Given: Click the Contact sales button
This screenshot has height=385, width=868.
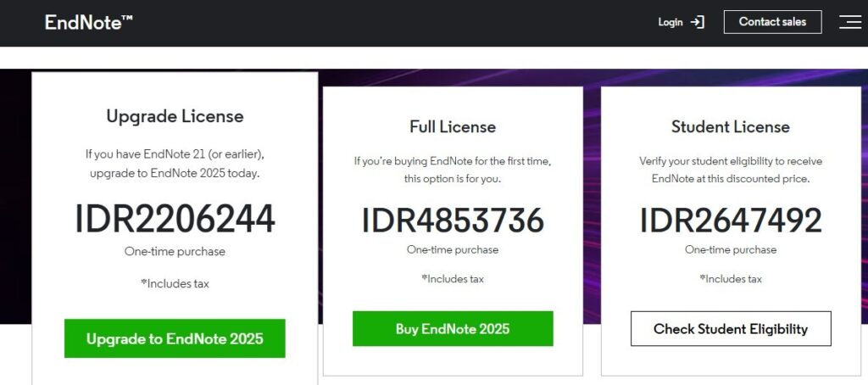Looking at the screenshot, I should pyautogui.click(x=772, y=22).
